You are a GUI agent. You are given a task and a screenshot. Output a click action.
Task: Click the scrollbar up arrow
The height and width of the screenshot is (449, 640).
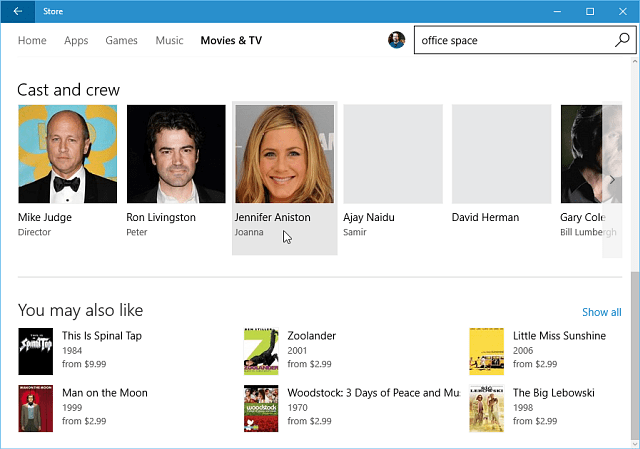(x=635, y=62)
